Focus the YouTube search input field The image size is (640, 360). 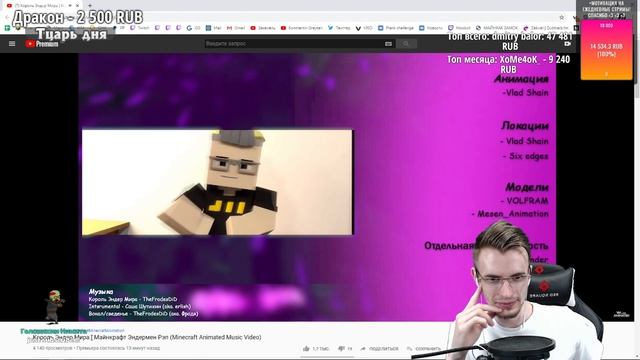click(294, 44)
